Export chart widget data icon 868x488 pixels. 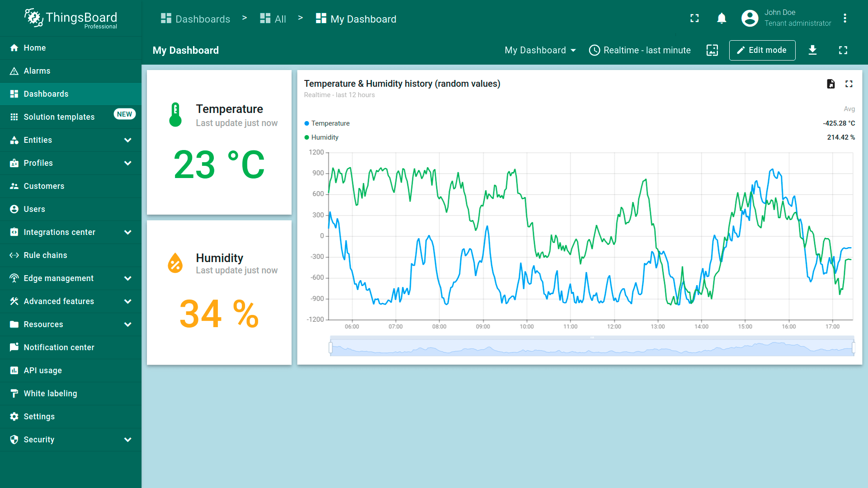pos(830,84)
